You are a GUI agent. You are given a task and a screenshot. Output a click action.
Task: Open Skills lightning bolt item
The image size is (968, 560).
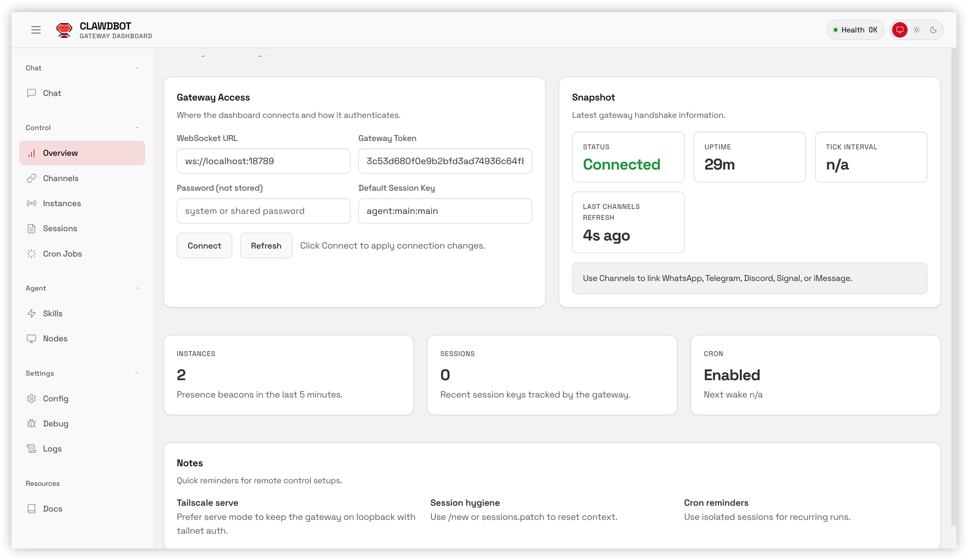[x=31, y=313]
